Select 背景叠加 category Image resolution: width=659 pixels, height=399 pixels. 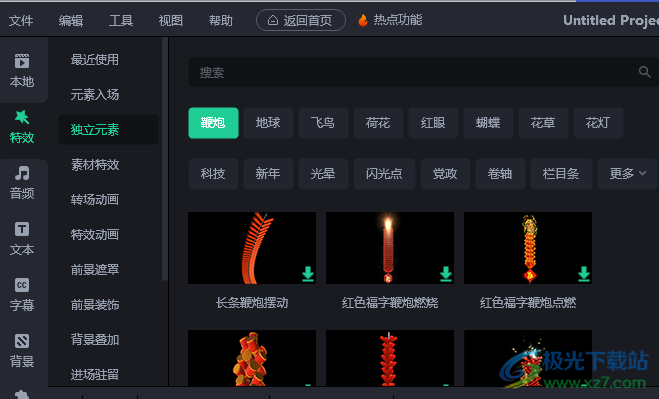coord(95,339)
